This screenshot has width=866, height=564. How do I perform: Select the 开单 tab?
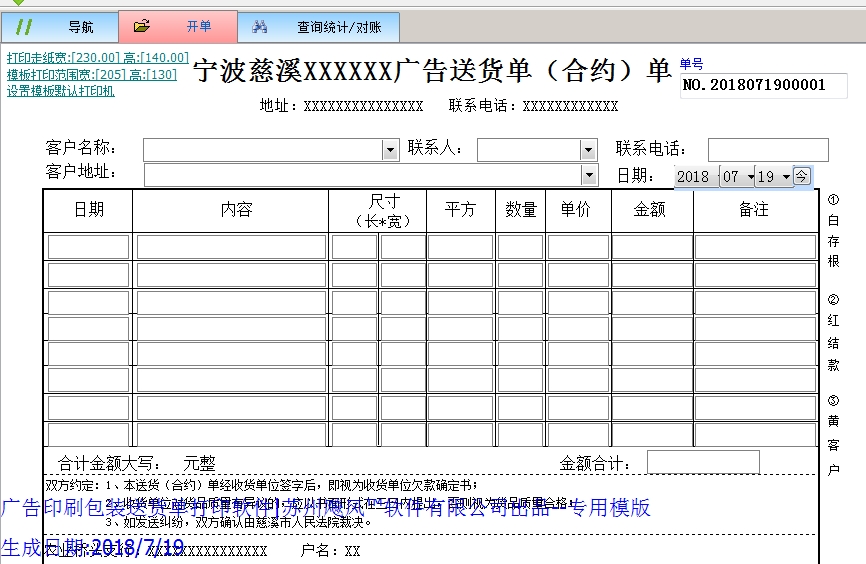(178, 27)
